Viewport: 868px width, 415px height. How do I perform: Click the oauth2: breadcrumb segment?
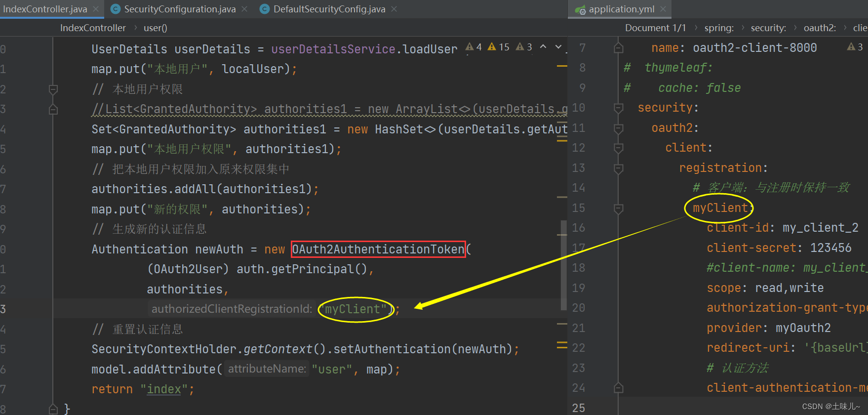click(x=820, y=28)
